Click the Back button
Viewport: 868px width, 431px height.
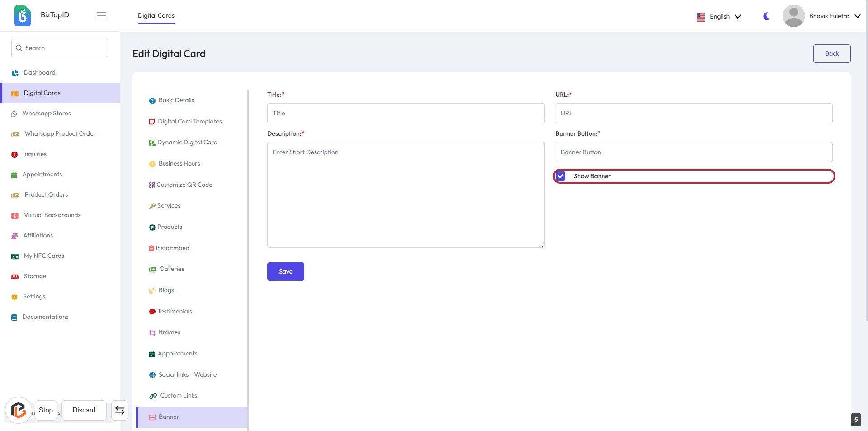coord(832,53)
